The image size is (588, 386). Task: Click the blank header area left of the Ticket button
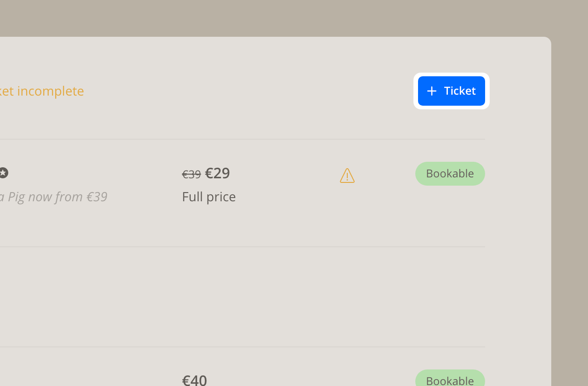(x=248, y=91)
